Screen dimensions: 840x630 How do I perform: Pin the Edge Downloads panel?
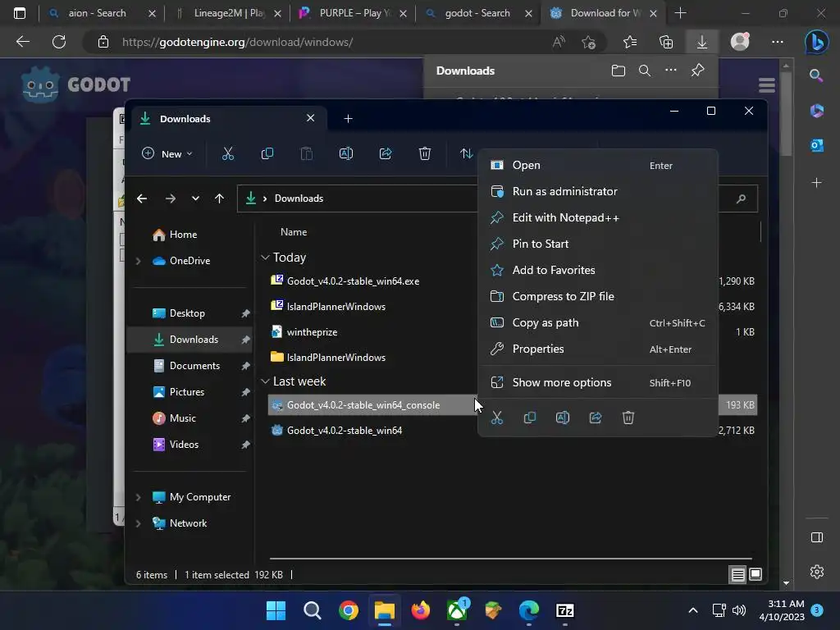coord(697,71)
